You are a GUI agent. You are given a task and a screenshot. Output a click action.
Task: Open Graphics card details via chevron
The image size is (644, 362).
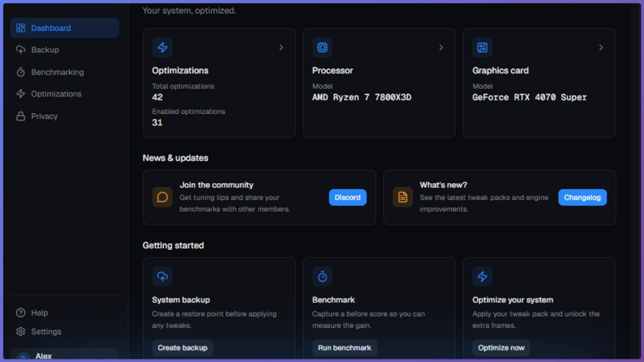click(601, 48)
